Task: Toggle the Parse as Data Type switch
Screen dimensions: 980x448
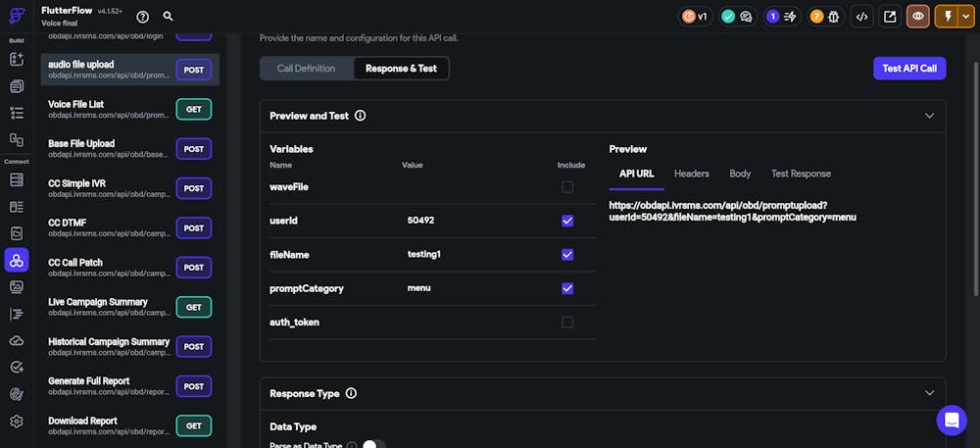Action: tap(372, 445)
